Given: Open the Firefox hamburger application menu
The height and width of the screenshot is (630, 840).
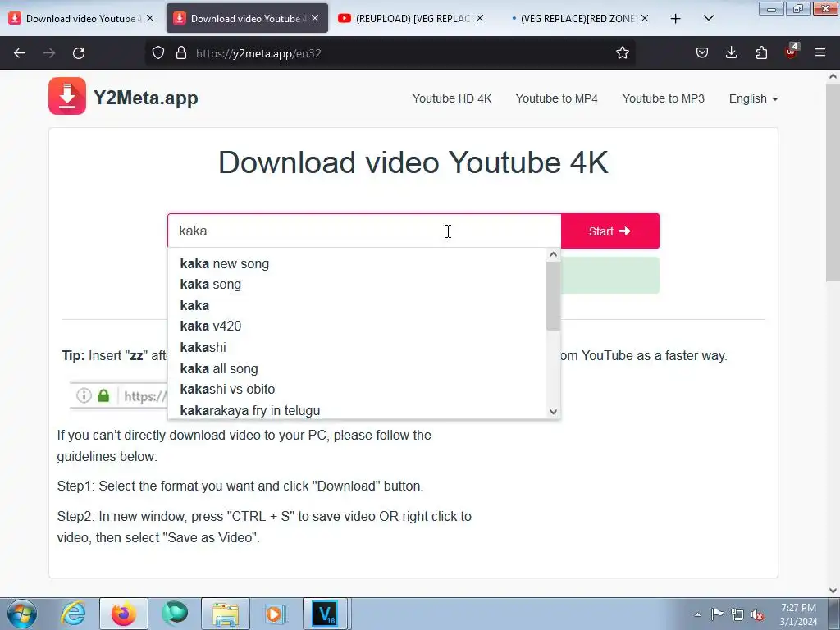Looking at the screenshot, I should (819, 52).
